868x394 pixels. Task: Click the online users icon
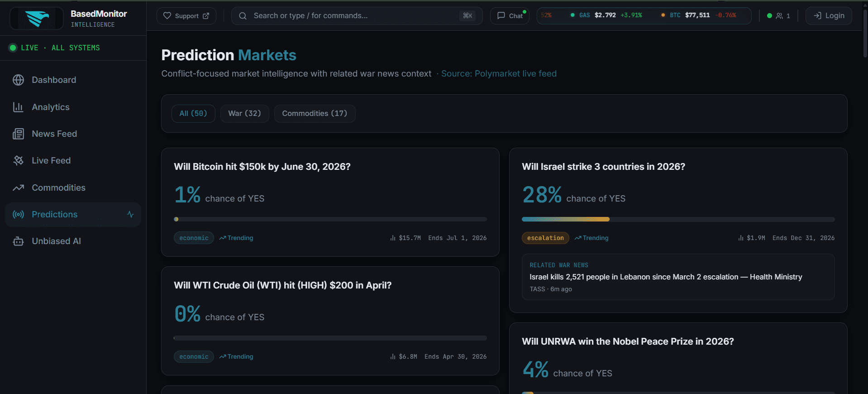779,16
